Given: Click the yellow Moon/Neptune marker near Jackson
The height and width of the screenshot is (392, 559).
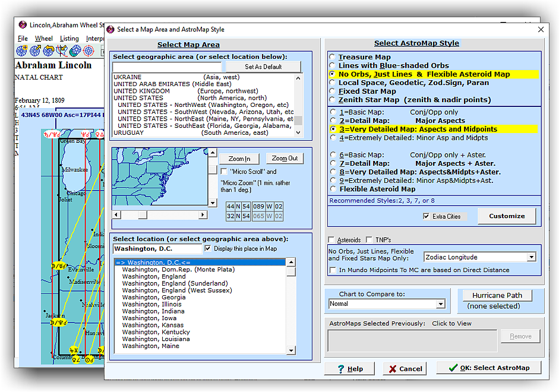Looking at the screenshot, I should coord(59,323).
